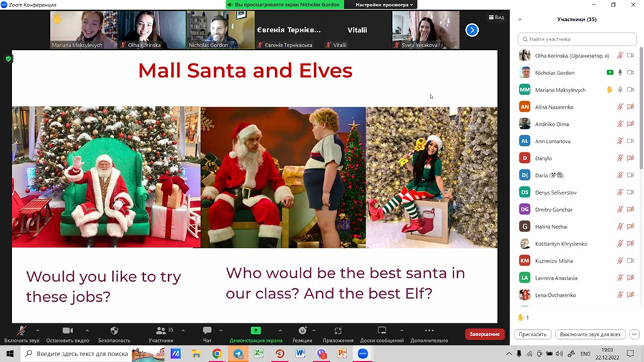Open Telegram from taskbar
Viewport: 644px width, 362px height.
tap(238, 353)
